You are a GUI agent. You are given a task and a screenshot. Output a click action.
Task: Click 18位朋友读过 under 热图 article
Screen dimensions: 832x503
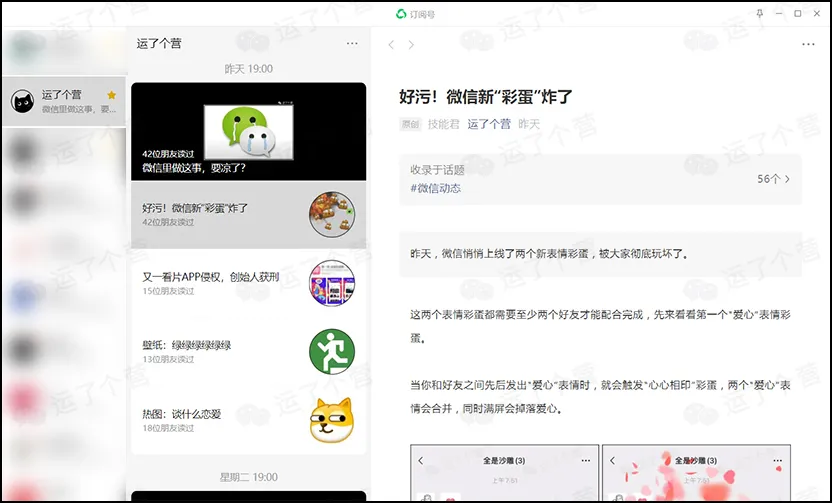(168, 428)
